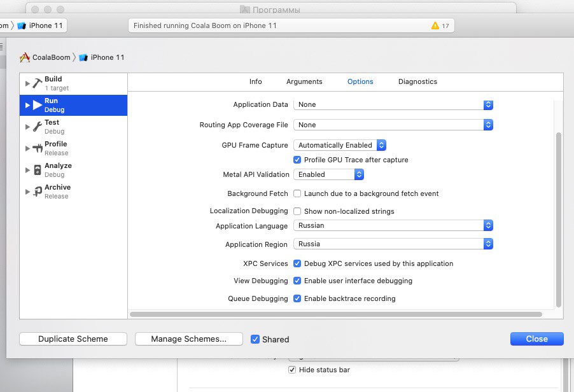This screenshot has height=392, width=574.
Task: Click the yellow warning triangle icon
Action: coord(435,25)
